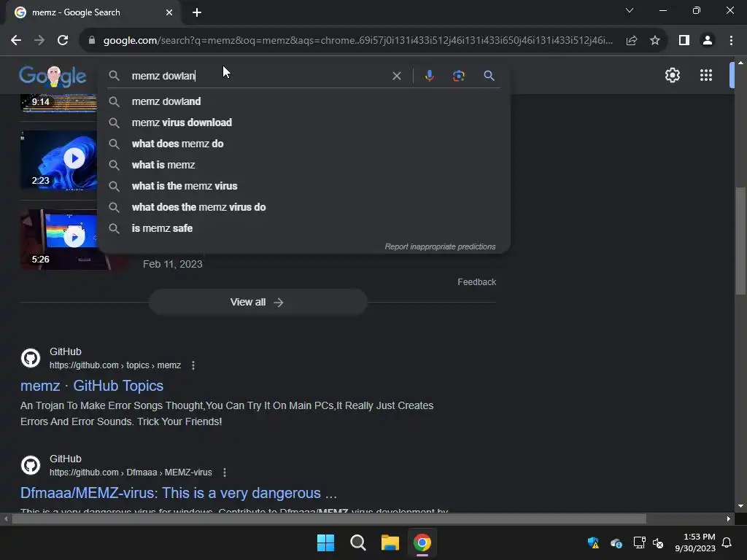Open the Chrome profile menu
747x560 pixels.
708,41
